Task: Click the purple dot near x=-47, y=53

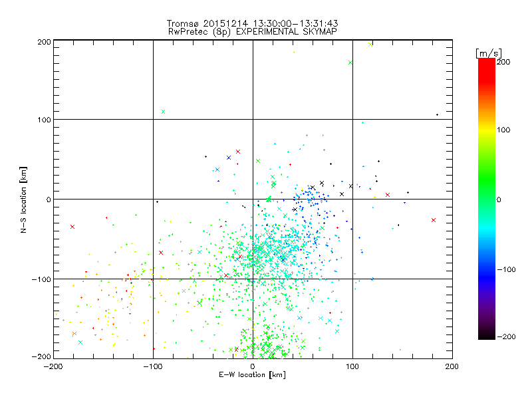Action: coord(206,156)
